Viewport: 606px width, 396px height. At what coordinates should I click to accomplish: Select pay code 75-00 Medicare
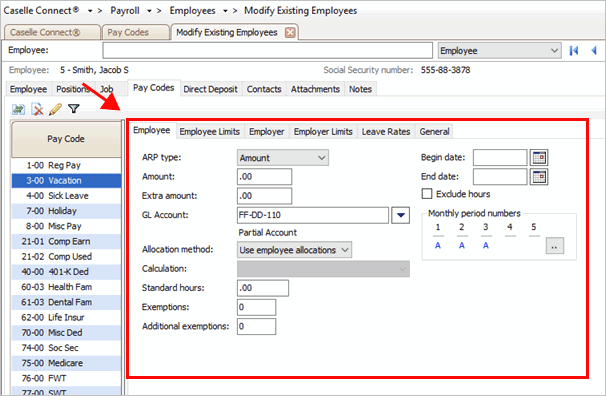click(x=66, y=363)
